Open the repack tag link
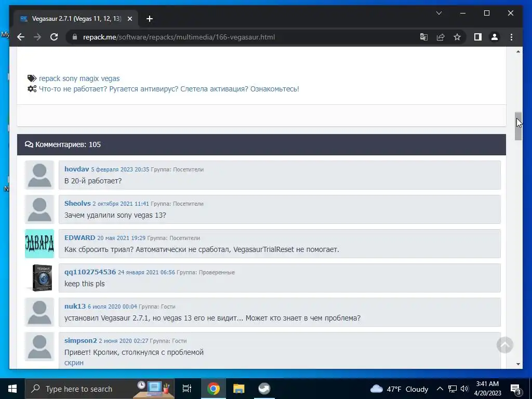532x399 pixels. click(49, 78)
